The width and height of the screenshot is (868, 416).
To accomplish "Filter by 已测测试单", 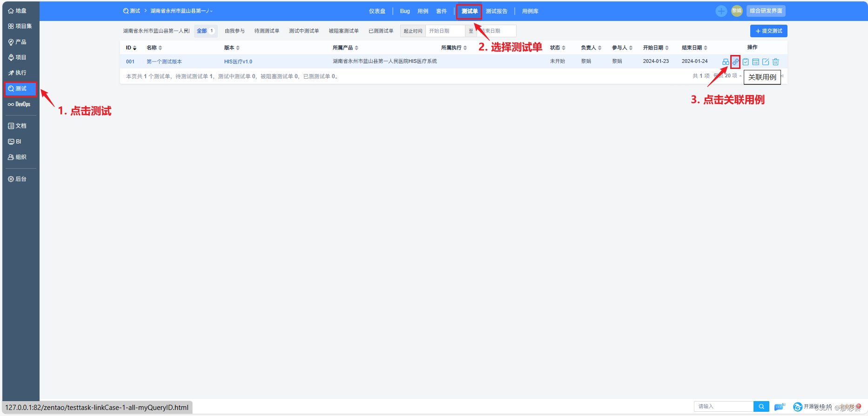I will pyautogui.click(x=381, y=31).
